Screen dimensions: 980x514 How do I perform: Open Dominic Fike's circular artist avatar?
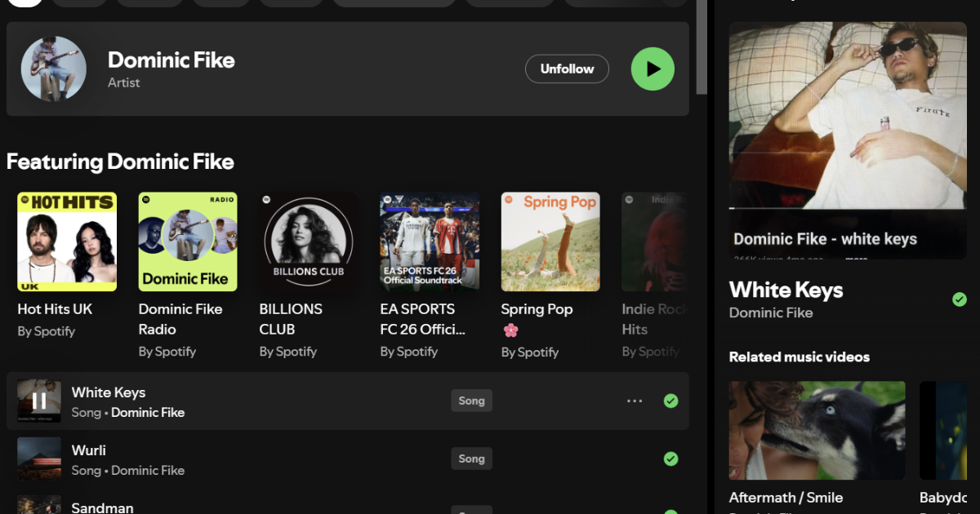(54, 69)
